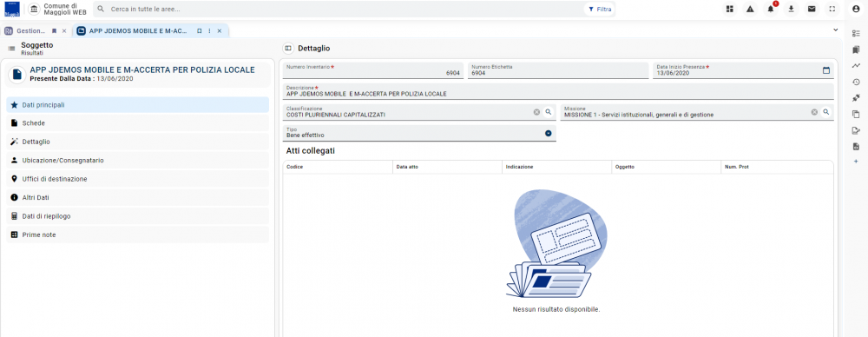The height and width of the screenshot is (337, 868).
Task: Click the edit document pencil icon in right sidebar
Action: point(856,131)
